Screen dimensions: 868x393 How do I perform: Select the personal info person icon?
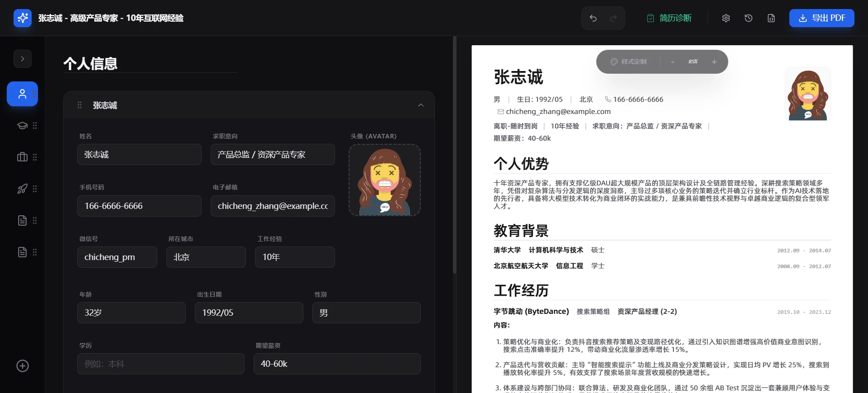22,94
